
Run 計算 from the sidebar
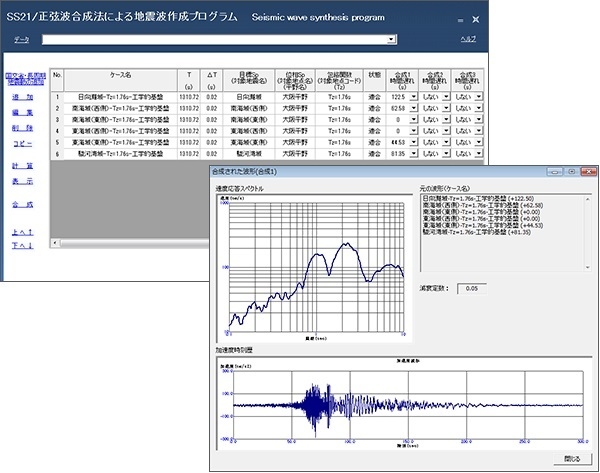(22, 166)
